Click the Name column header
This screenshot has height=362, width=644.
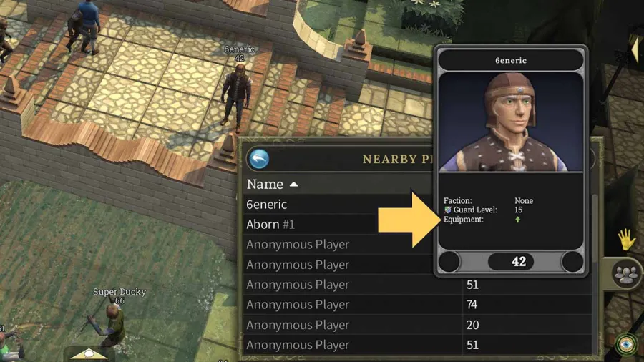coord(265,185)
